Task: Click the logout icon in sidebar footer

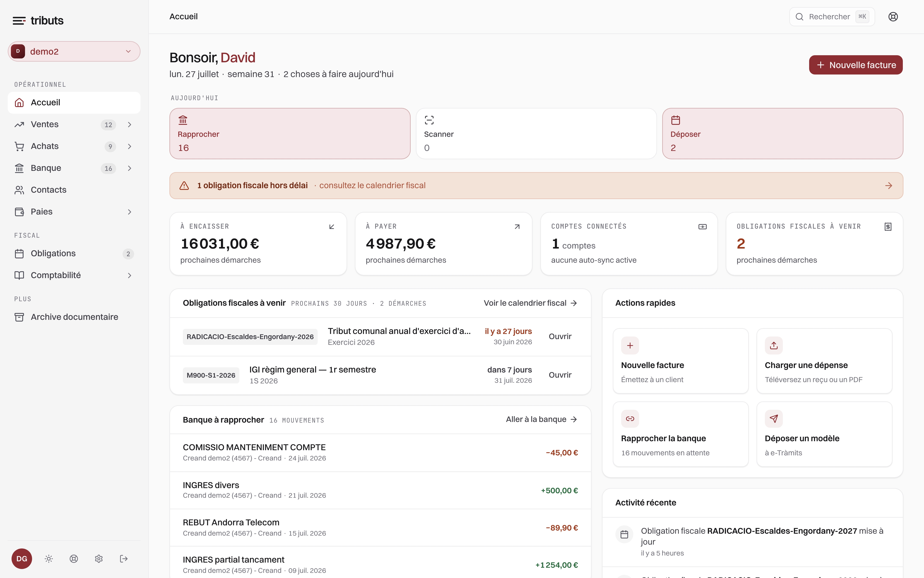Action: click(x=124, y=559)
